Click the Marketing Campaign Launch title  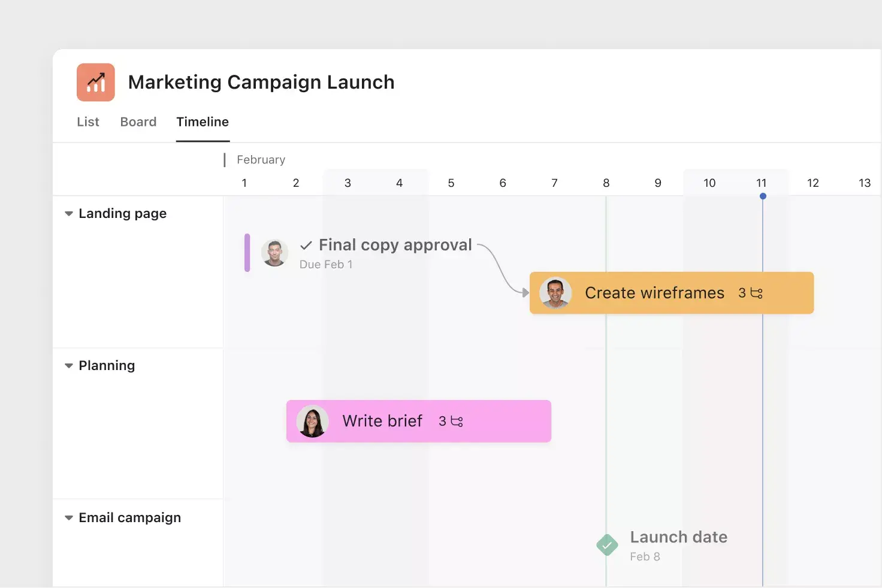(261, 82)
